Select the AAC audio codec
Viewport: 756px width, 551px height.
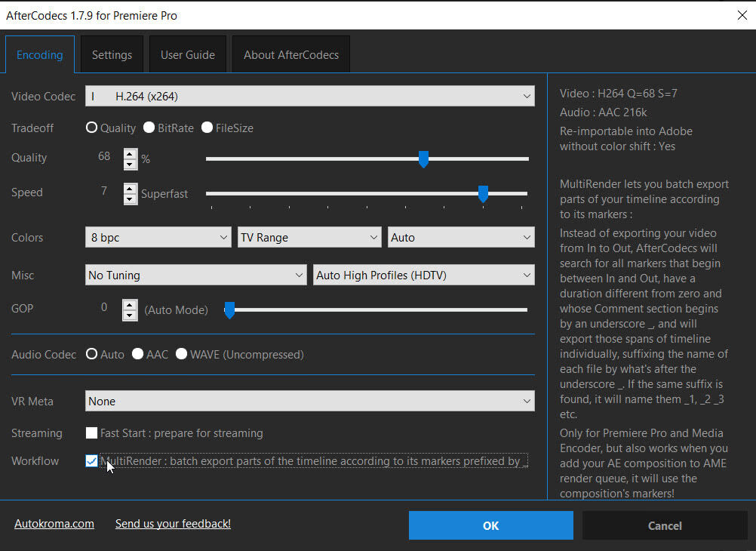pyautogui.click(x=137, y=354)
